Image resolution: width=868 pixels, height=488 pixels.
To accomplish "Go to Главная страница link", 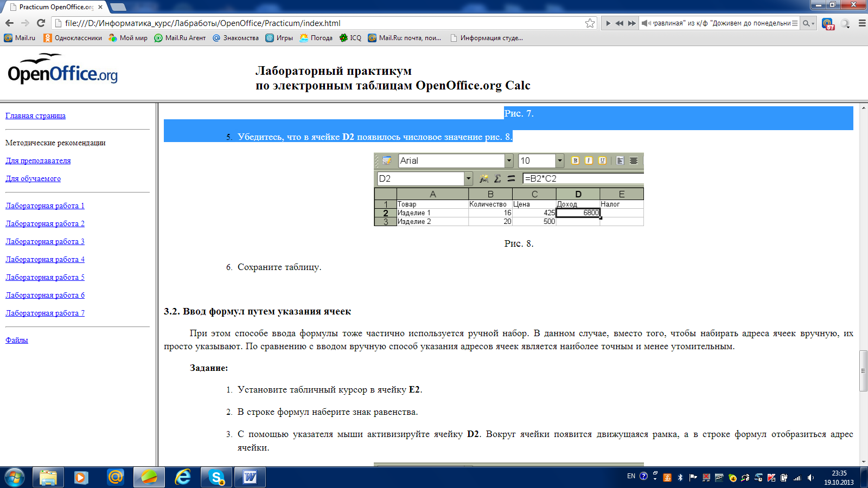I will pyautogui.click(x=35, y=115).
